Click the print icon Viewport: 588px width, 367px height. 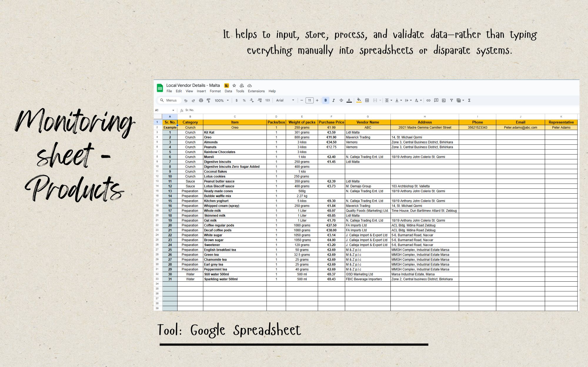click(201, 100)
